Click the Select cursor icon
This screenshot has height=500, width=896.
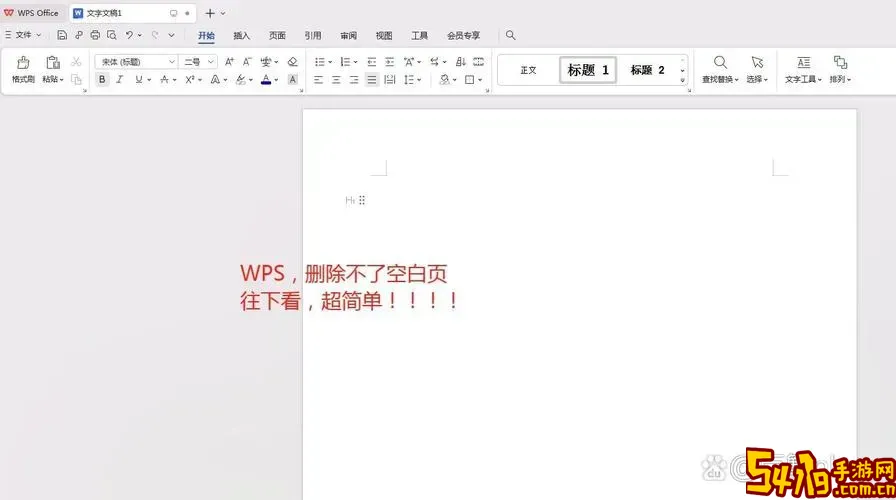coord(757,62)
